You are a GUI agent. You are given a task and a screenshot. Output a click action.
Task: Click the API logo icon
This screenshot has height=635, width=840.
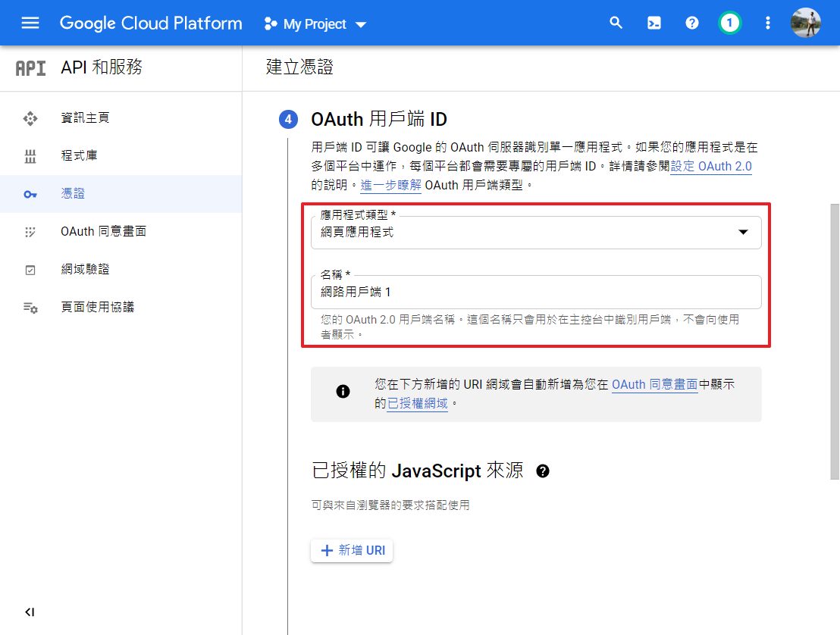pyautogui.click(x=30, y=68)
